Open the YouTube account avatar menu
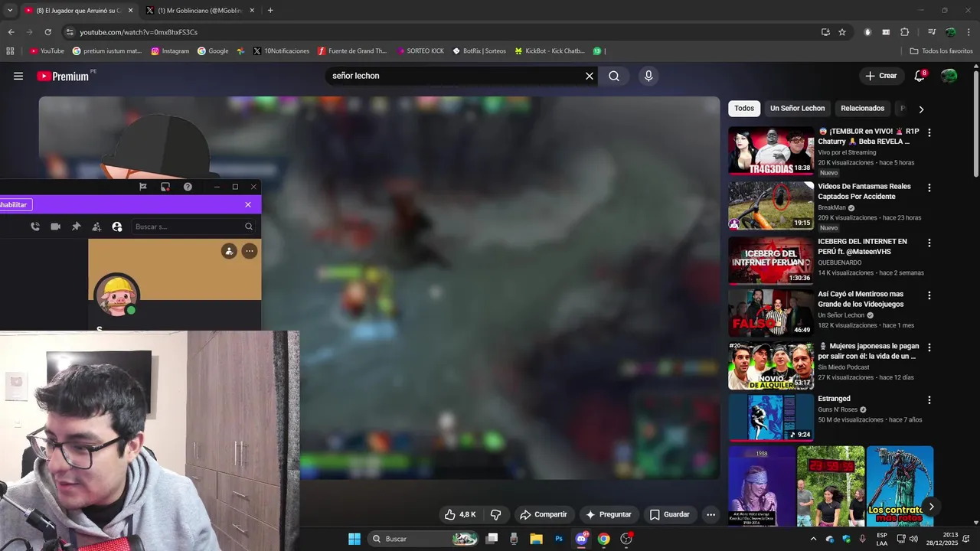This screenshot has width=980, height=551. point(949,76)
